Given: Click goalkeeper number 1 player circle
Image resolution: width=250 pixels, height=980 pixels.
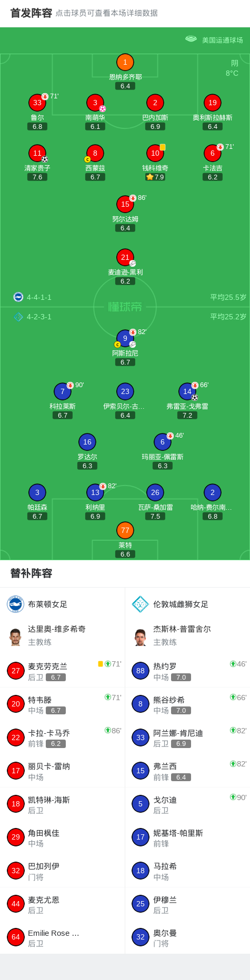Looking at the screenshot, I should point(125,62).
